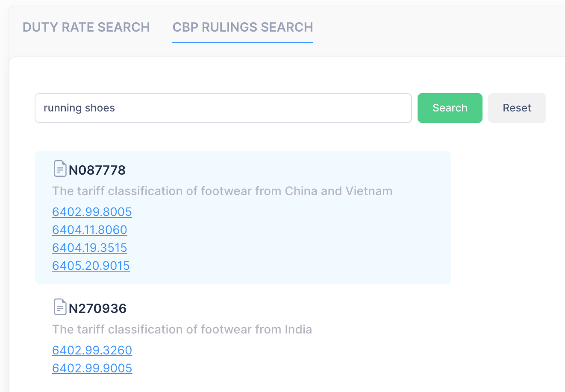Click the document icon beside N270936
The width and height of the screenshot is (565, 392).
[x=60, y=307]
